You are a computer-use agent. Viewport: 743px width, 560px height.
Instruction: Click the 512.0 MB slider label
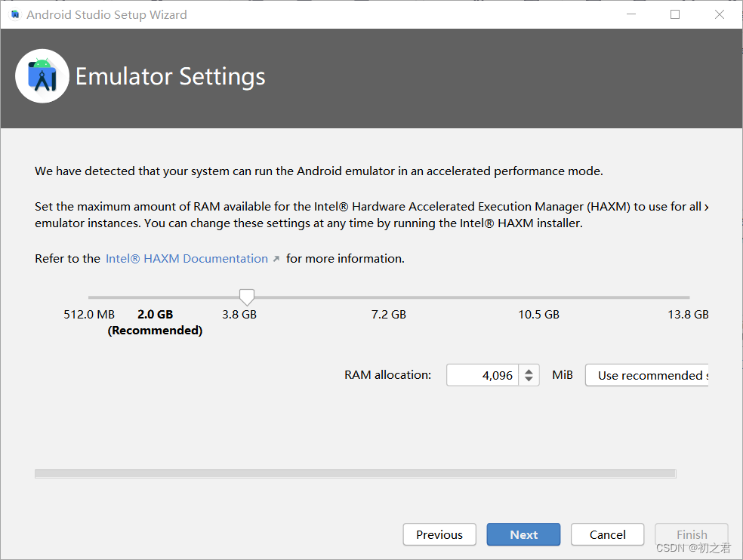click(x=88, y=314)
